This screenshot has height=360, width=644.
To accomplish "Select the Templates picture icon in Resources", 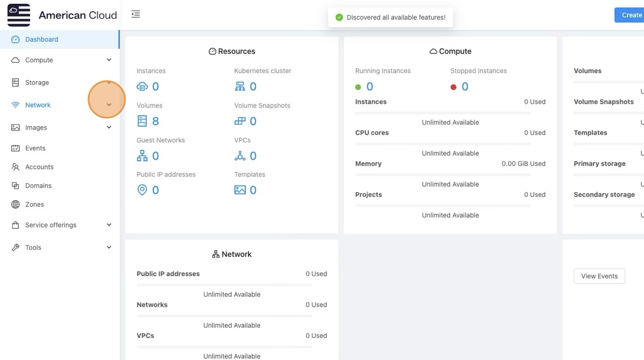I will point(240,190).
